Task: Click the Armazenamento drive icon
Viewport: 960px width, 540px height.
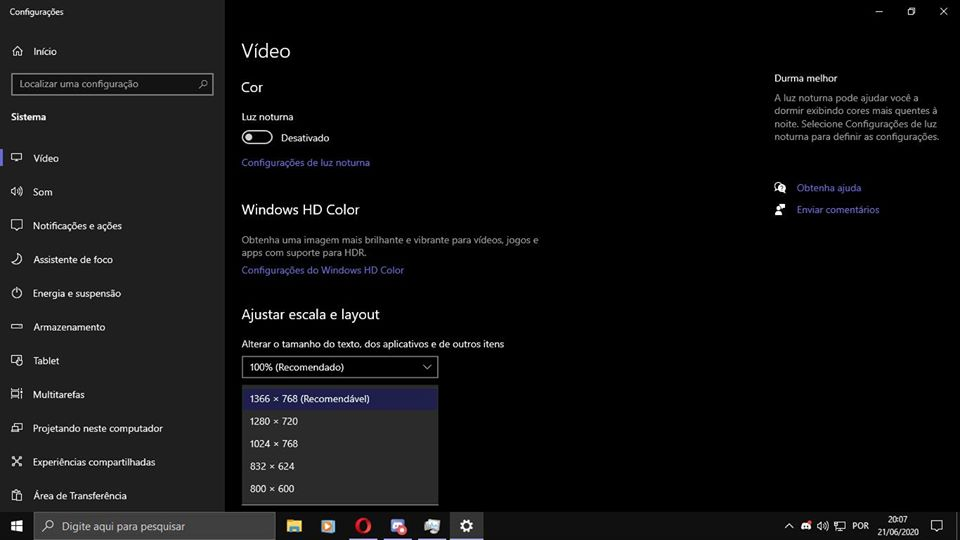Action: (x=17, y=326)
